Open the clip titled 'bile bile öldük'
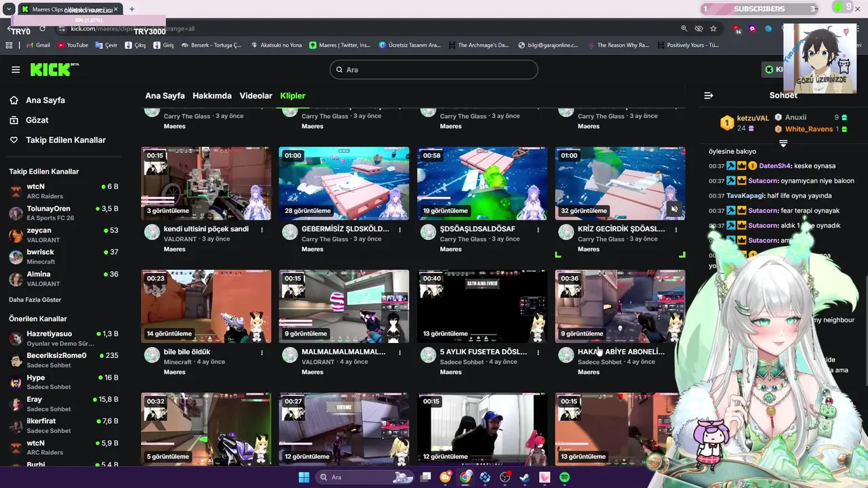Image resolution: width=868 pixels, height=488 pixels. pyautogui.click(x=187, y=352)
